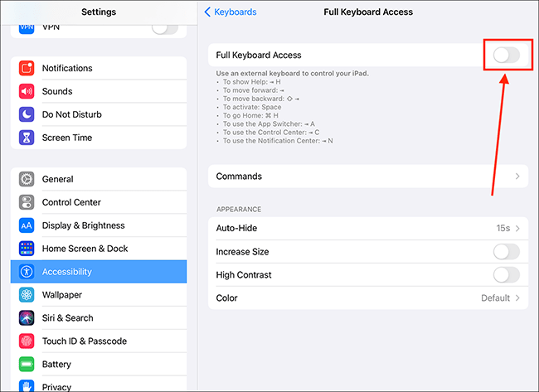Tap the Screen Time hourglass icon
Image resolution: width=539 pixels, height=392 pixels.
[27, 138]
